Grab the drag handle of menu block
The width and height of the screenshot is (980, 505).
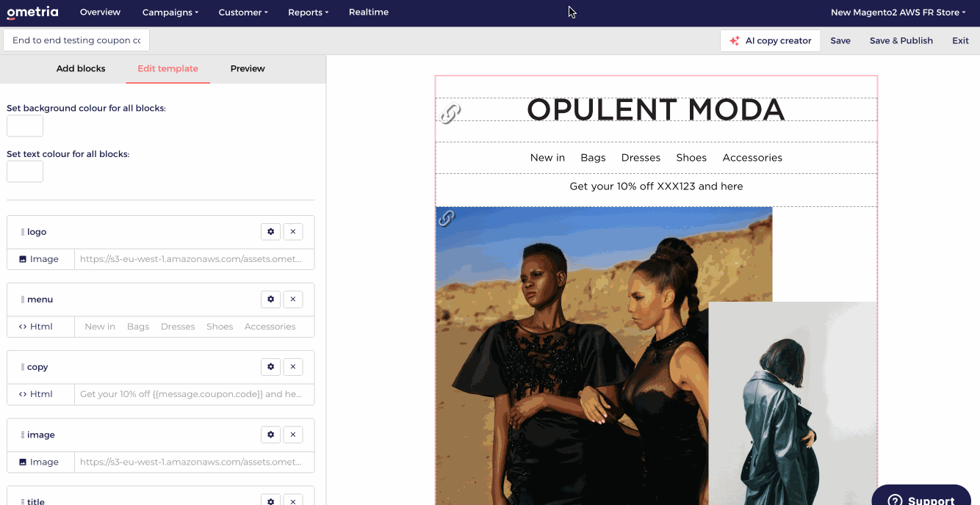[23, 299]
